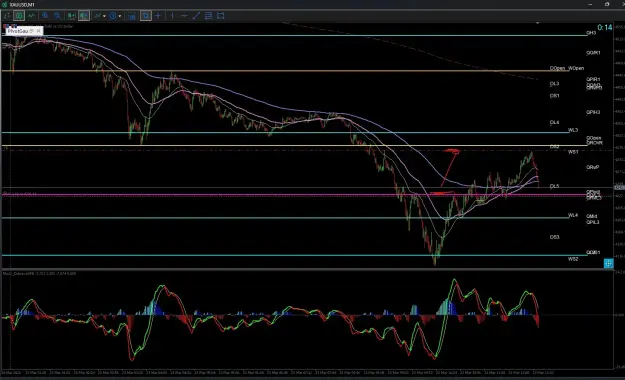Zoom in on the chart
Viewport: 625px width, 380px height.
point(45,16)
